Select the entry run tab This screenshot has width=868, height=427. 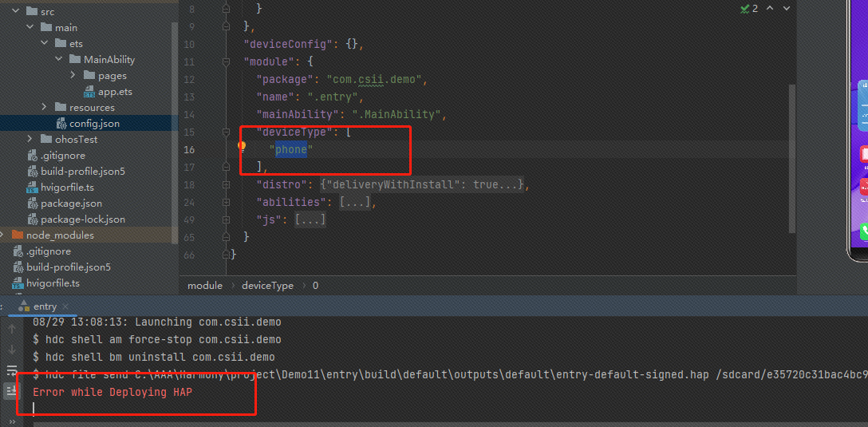44,306
